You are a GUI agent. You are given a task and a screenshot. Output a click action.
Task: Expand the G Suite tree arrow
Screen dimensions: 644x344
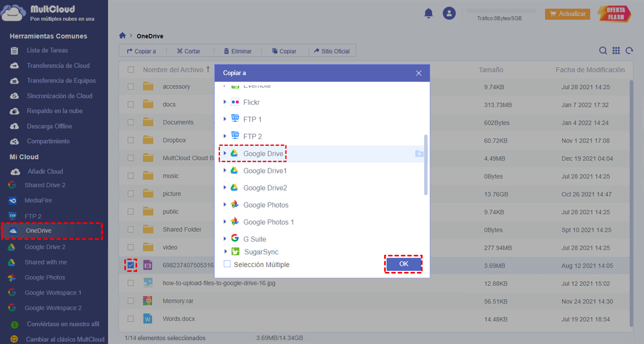225,239
